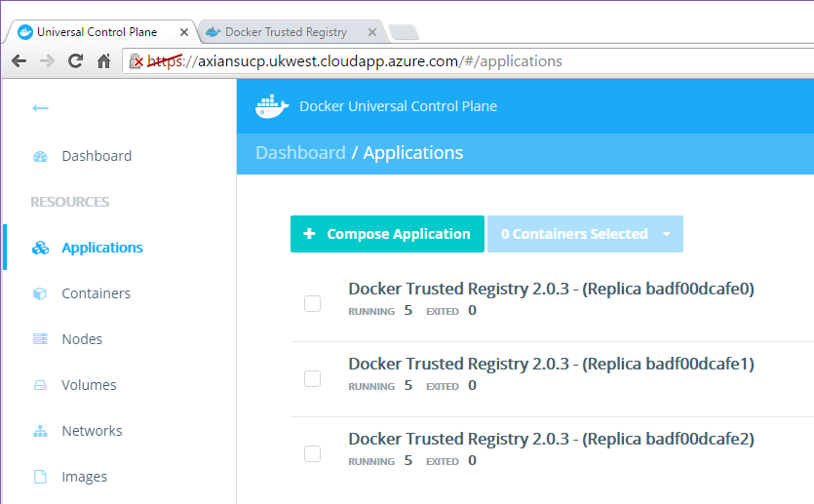The image size is (814, 504).
Task: Select the Universal Control Plane browser tab
Action: point(96,32)
